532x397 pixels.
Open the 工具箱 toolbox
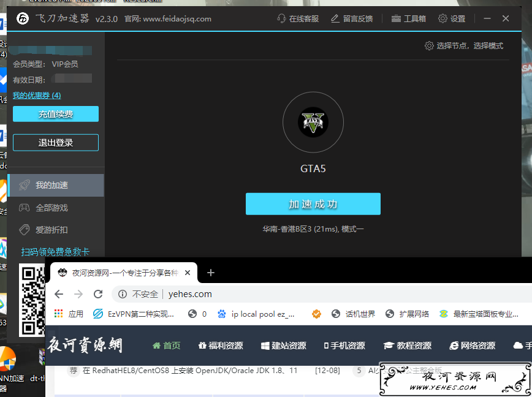coord(408,18)
